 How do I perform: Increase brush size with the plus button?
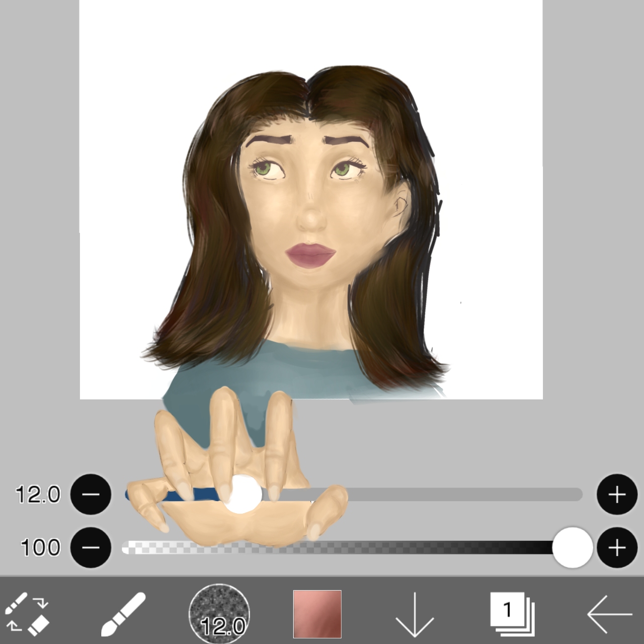coord(616,495)
